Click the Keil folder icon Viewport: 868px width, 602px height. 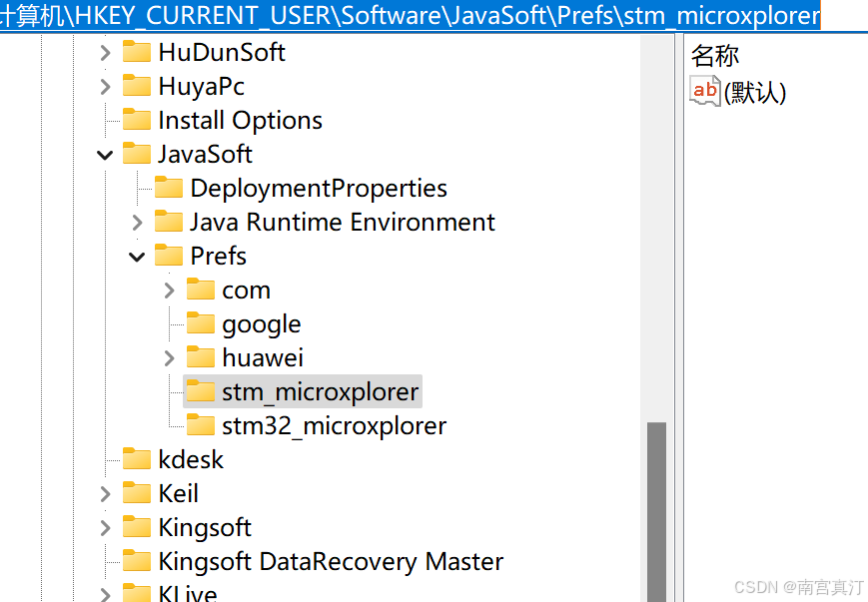(x=136, y=492)
